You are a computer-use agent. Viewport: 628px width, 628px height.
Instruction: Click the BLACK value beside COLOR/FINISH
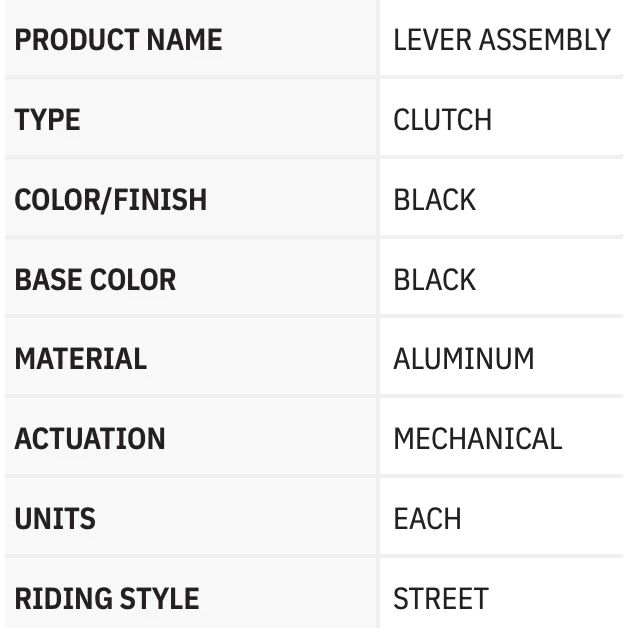434,199
